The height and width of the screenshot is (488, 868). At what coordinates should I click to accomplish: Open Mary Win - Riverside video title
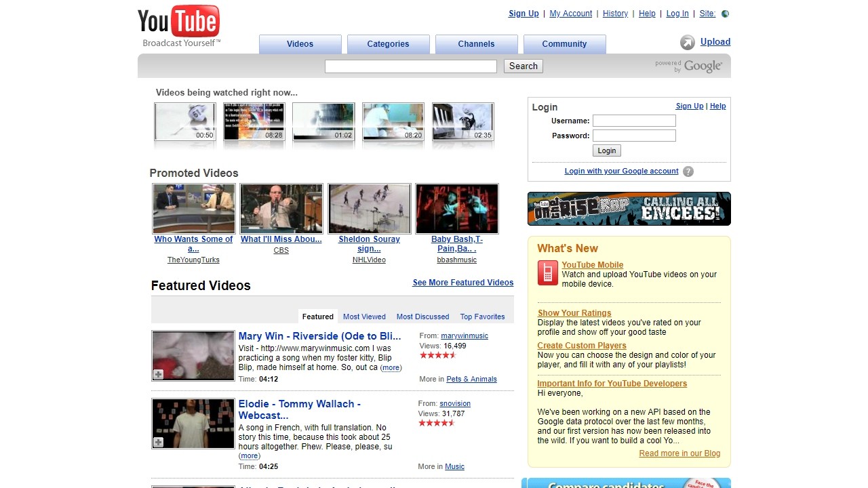[x=319, y=336]
